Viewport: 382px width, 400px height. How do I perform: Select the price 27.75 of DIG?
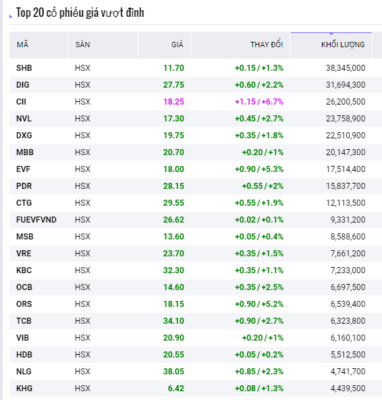[x=174, y=85]
